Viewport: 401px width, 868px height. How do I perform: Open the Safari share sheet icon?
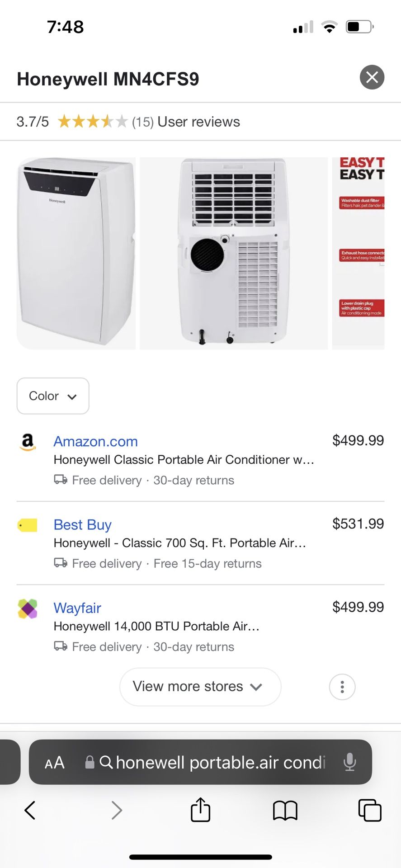tap(200, 810)
